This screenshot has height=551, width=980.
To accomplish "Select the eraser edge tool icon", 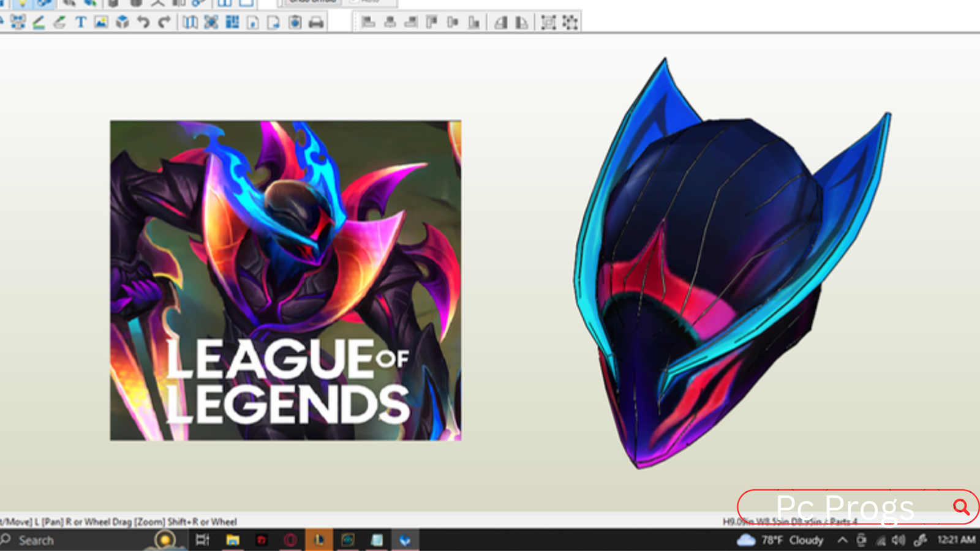I will (x=59, y=23).
